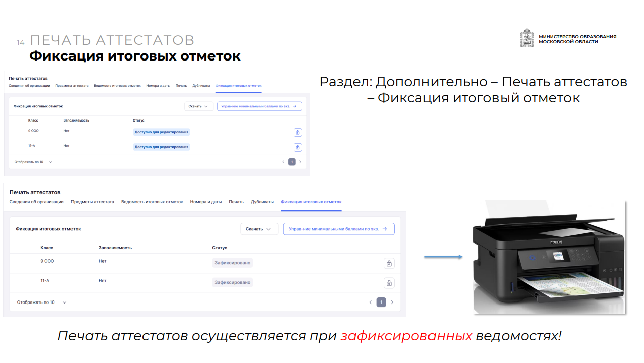Go to next page in lower large screenshot
This screenshot has width=644, height=363.
[x=392, y=302]
